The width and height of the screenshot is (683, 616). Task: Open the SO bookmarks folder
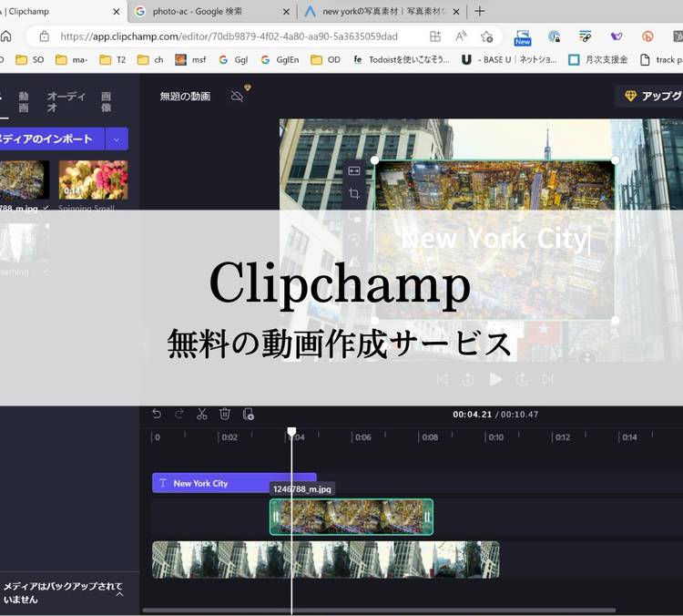30,60
